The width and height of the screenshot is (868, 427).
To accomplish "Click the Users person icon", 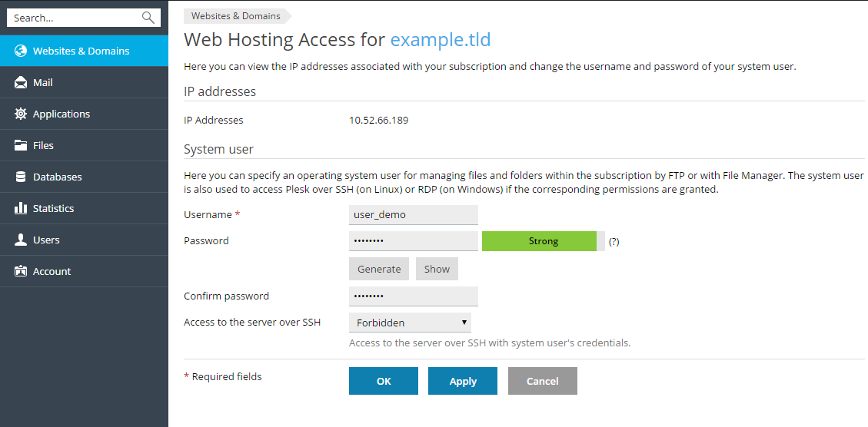I will coord(20,240).
